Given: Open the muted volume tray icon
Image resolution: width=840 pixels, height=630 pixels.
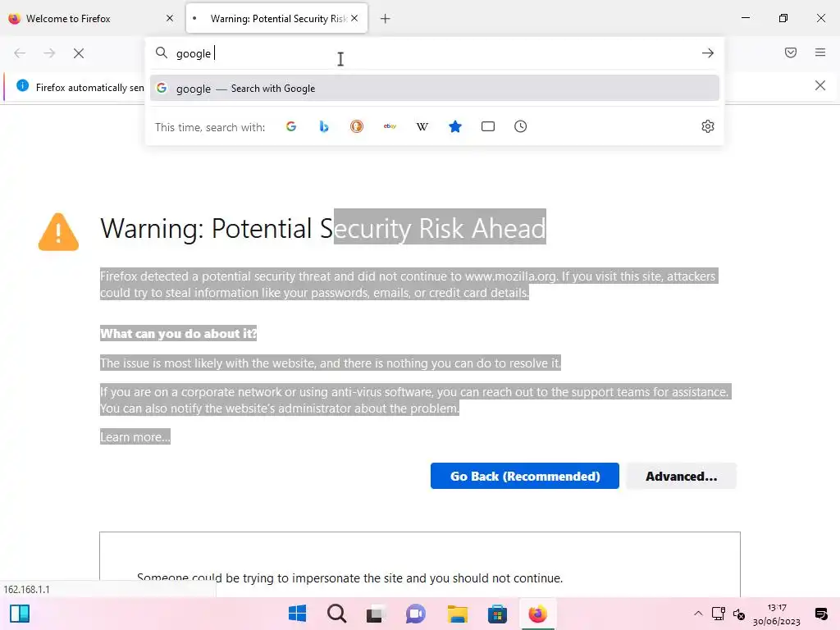Looking at the screenshot, I should pyautogui.click(x=739, y=614).
